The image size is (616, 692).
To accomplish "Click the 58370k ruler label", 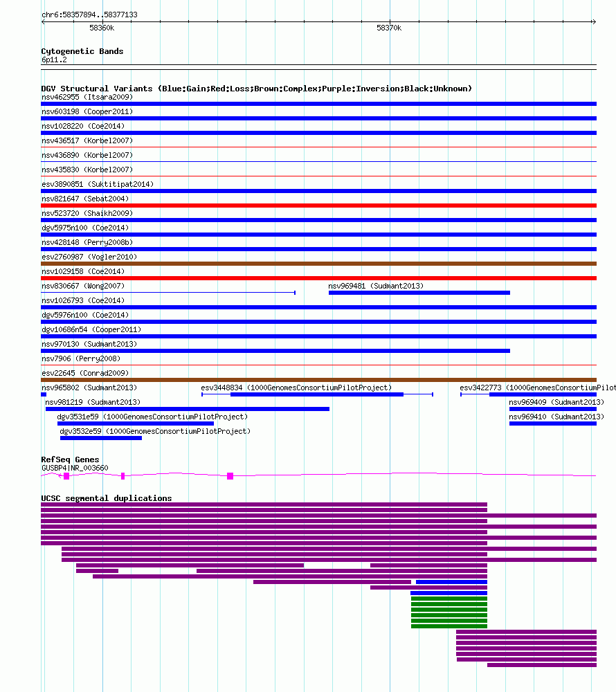I will click(x=389, y=28).
